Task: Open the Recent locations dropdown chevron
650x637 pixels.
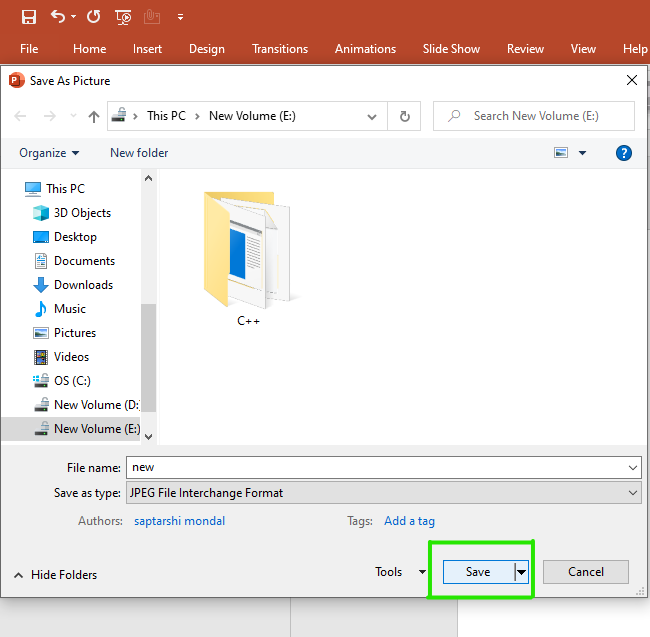Action: 73,116
